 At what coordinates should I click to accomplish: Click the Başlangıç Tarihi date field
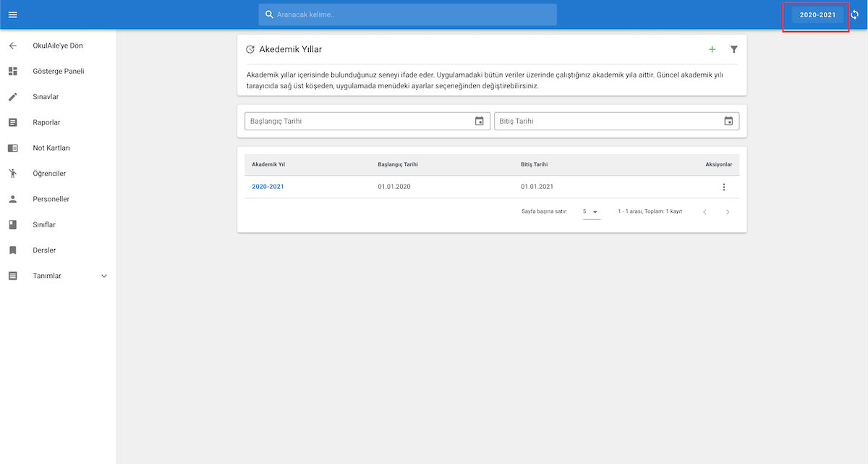click(x=367, y=121)
